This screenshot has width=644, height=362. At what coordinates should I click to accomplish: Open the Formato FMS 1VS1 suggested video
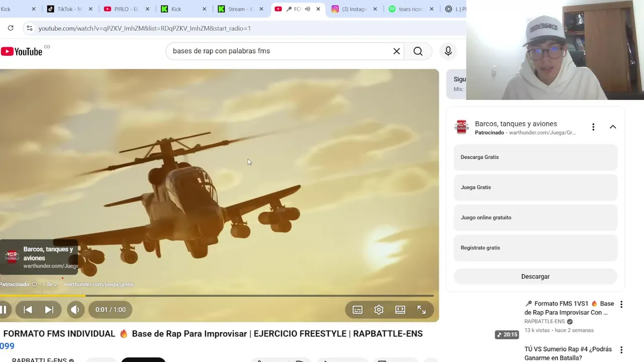click(569, 308)
